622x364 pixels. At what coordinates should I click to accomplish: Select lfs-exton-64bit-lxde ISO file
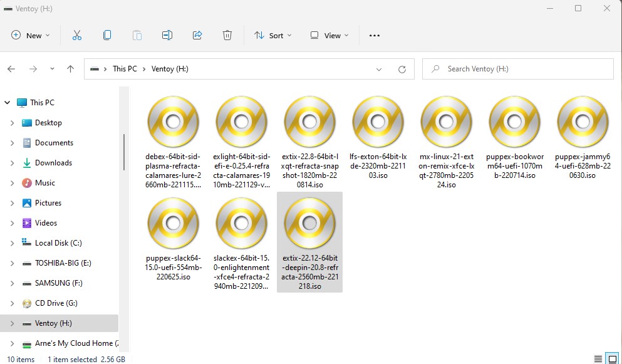pos(378,137)
